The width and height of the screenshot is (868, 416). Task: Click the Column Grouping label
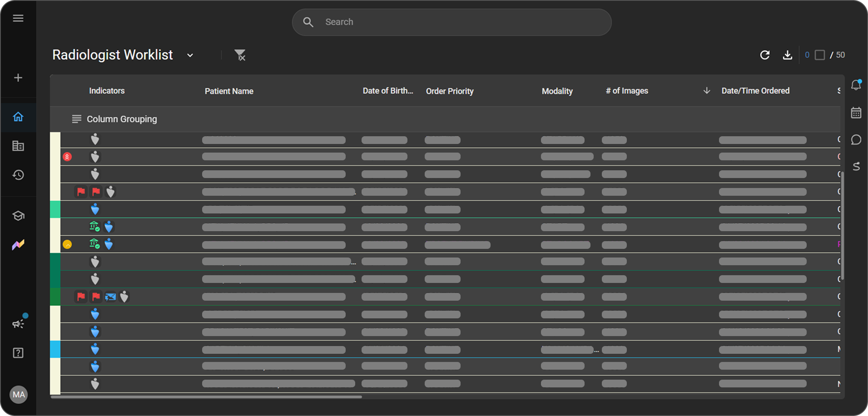122,119
